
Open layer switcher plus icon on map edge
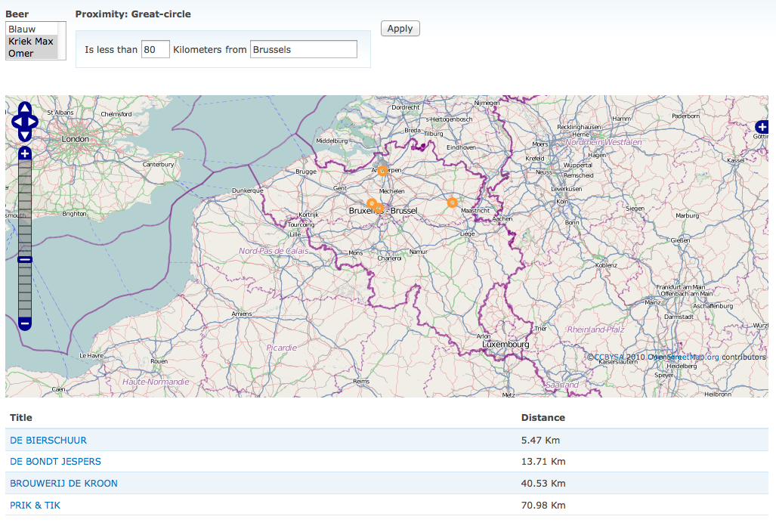tap(762, 128)
